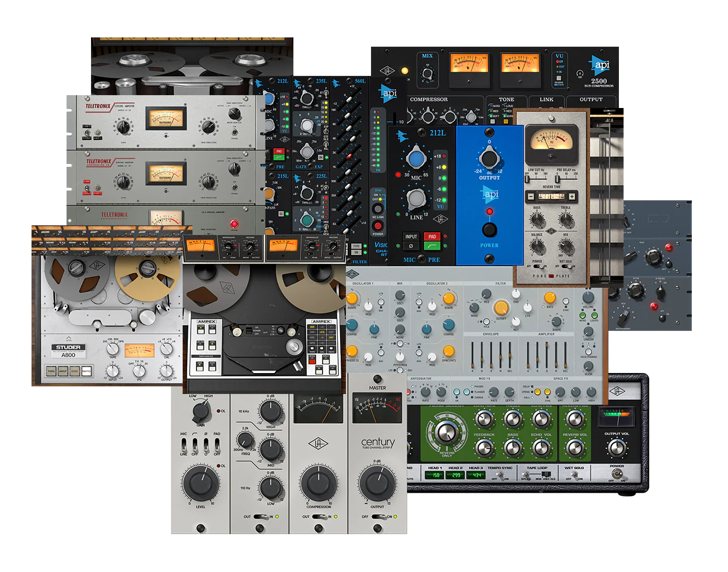This screenshot has height=572, width=728.
Task: Toggle the Century low-cut filter switch
Action: pyautogui.click(x=195, y=445)
